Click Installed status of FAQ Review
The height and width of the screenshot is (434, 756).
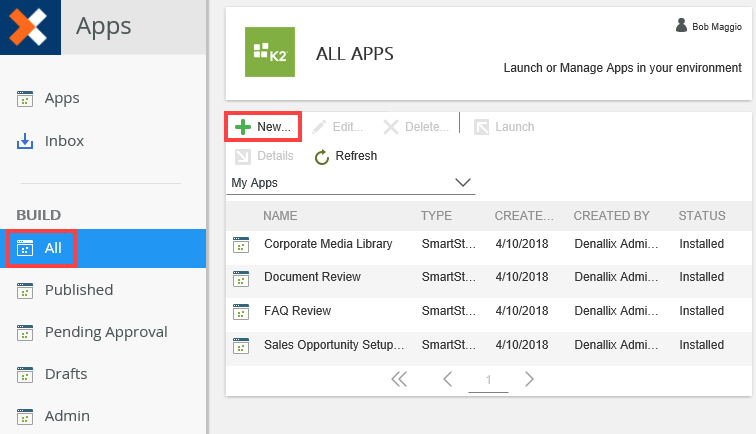[x=702, y=311]
